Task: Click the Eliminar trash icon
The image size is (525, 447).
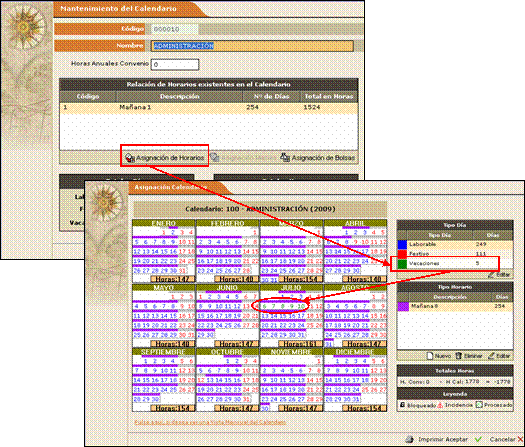Action: tap(458, 356)
